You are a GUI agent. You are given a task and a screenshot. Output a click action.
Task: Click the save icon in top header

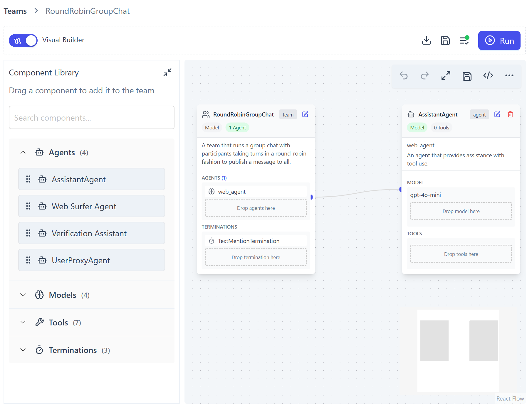tap(445, 40)
